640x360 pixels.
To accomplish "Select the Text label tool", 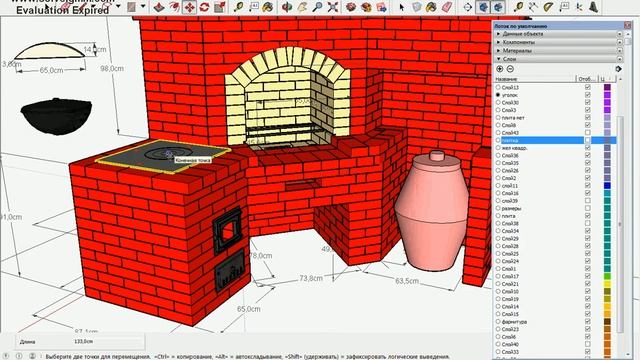I will coord(253,7).
